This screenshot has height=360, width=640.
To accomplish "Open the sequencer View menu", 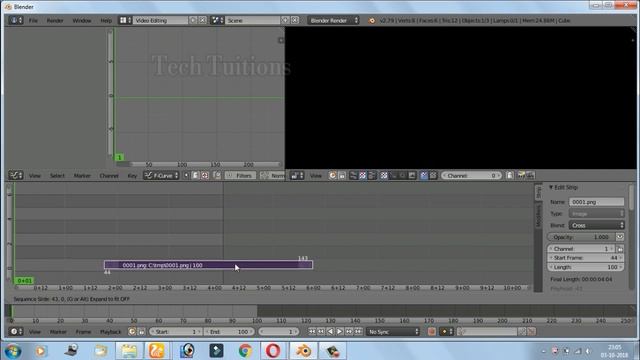I will coord(316,176).
